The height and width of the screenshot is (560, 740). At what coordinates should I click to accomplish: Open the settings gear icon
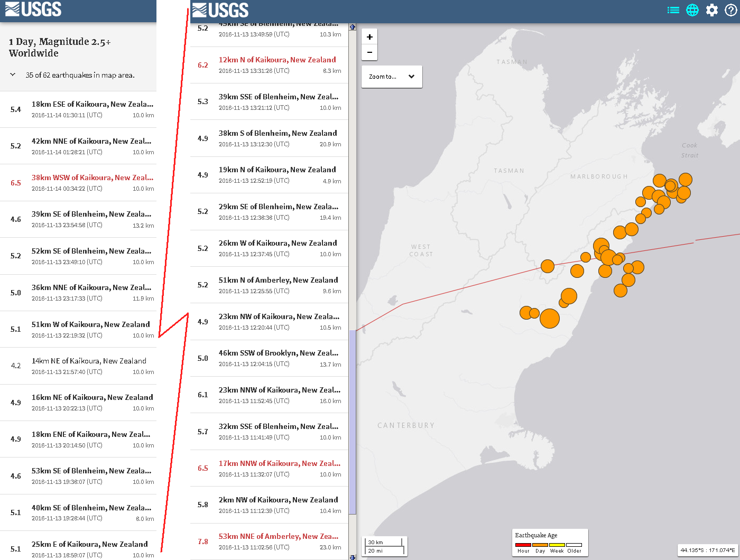click(712, 10)
